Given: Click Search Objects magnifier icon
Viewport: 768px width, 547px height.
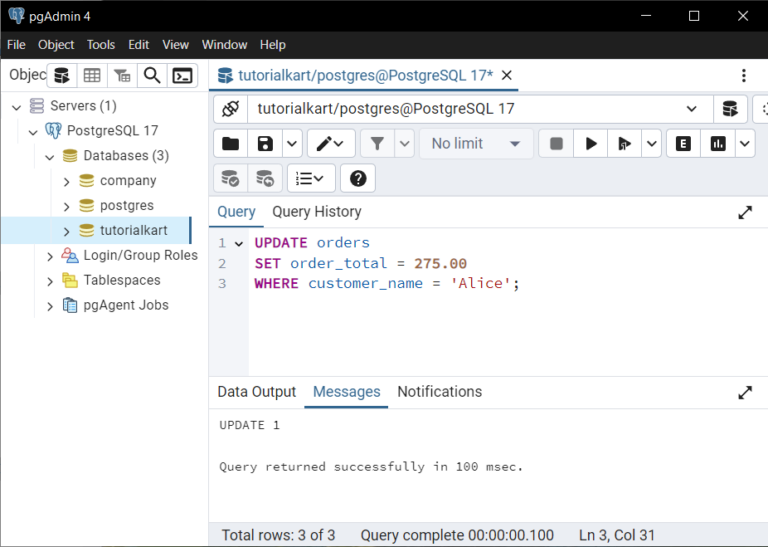Looking at the screenshot, I should [151, 75].
